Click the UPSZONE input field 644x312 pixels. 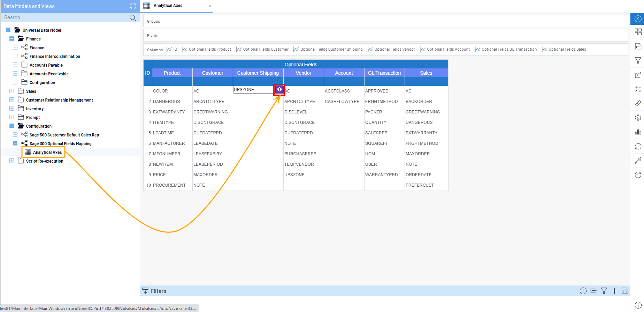[x=253, y=90]
